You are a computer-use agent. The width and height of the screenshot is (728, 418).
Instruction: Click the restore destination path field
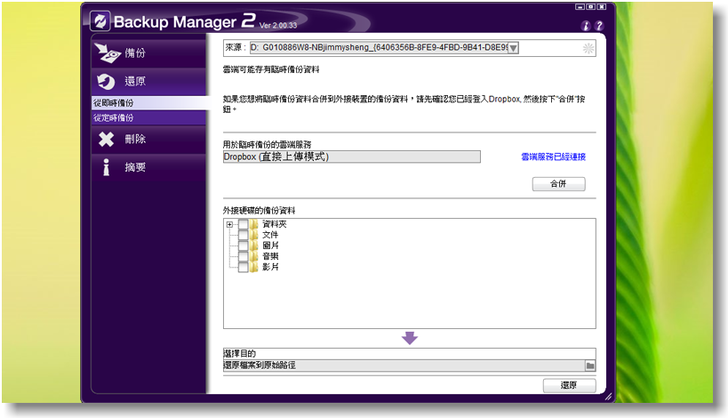pos(403,366)
